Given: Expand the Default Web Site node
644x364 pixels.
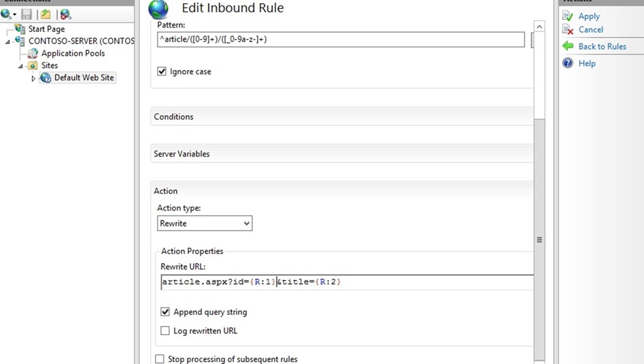Looking at the screenshot, I should (x=33, y=78).
